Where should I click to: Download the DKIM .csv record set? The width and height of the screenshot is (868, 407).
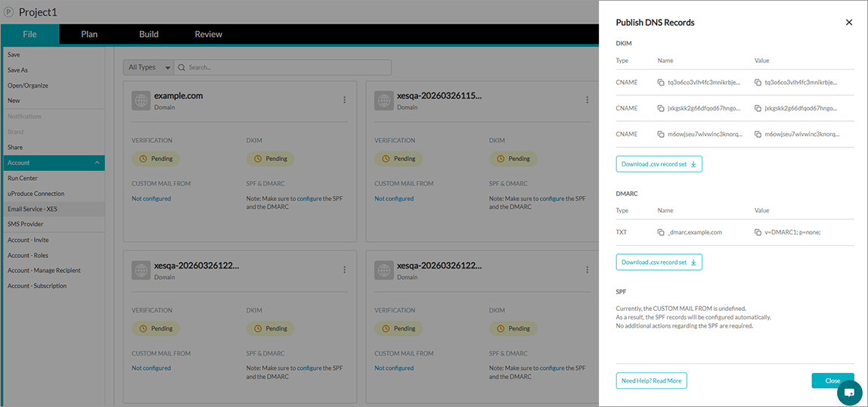659,164
